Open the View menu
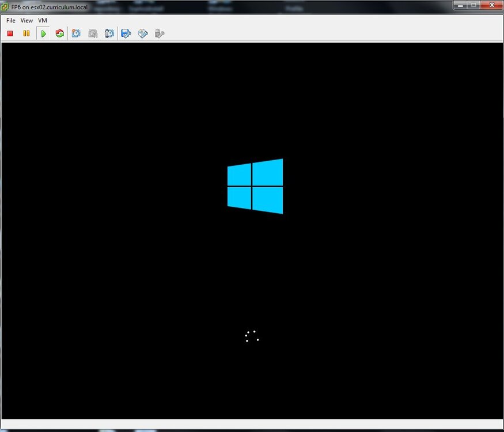 point(26,21)
